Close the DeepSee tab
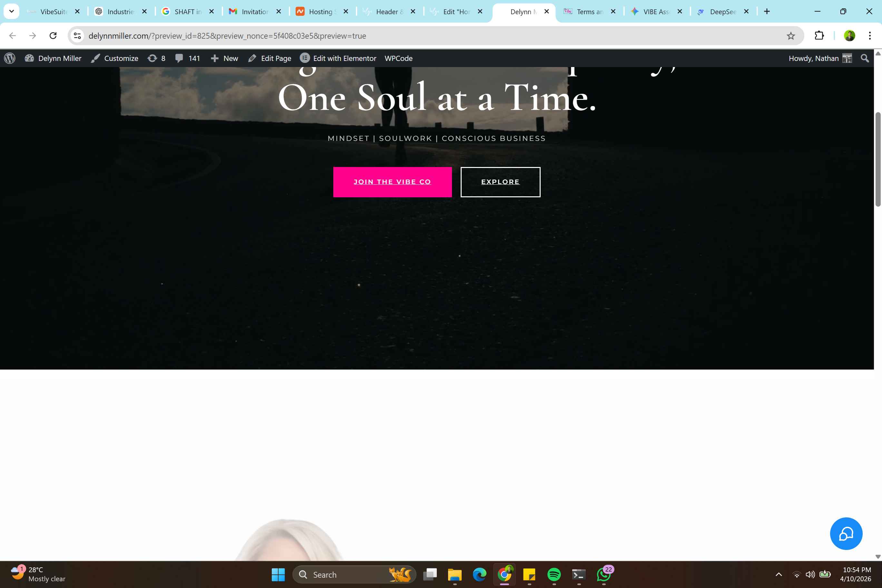This screenshot has width=882, height=588. point(746,12)
